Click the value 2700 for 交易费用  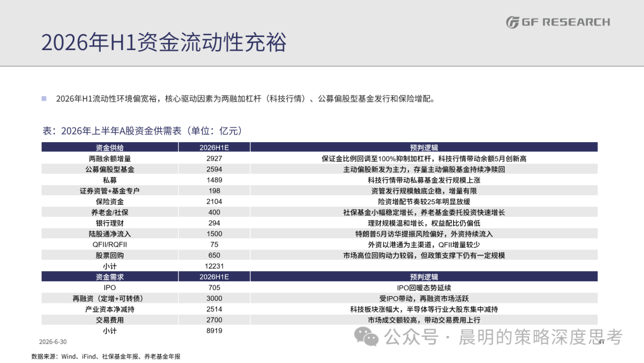215,320
